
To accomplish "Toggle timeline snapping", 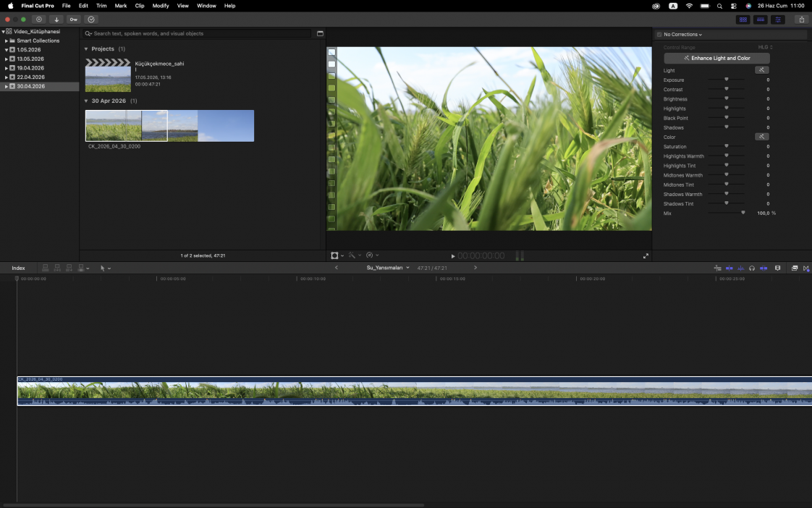I will 764,268.
